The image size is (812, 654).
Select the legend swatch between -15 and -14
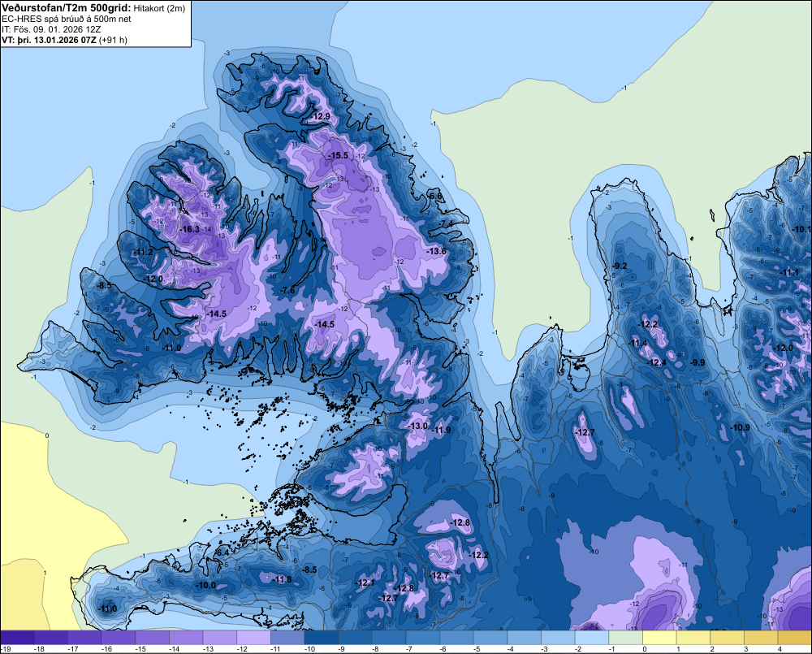coord(153,638)
